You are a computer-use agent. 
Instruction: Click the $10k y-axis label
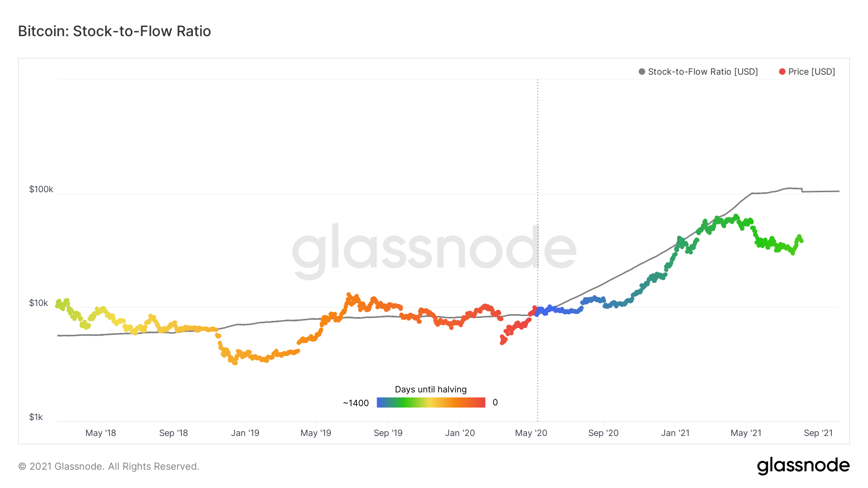tap(39, 303)
